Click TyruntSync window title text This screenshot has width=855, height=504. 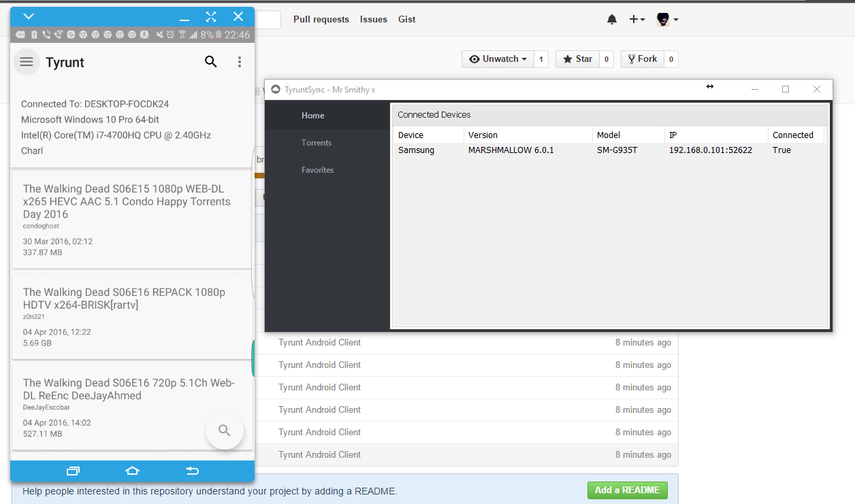[330, 90]
